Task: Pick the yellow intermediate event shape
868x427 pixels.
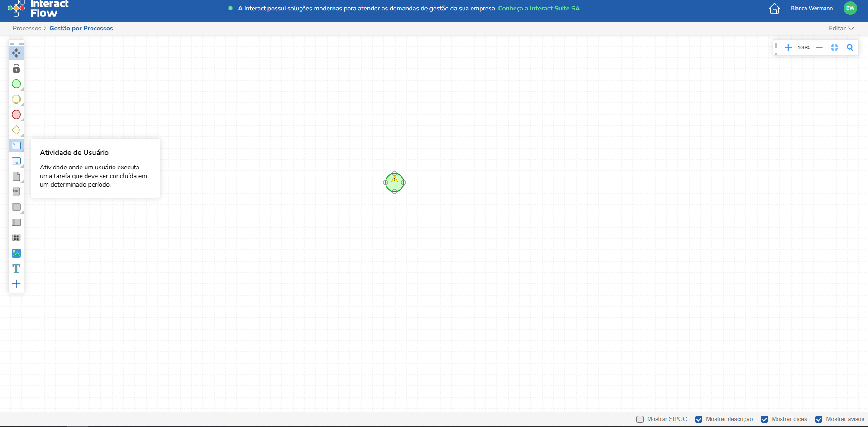Action: tap(16, 99)
